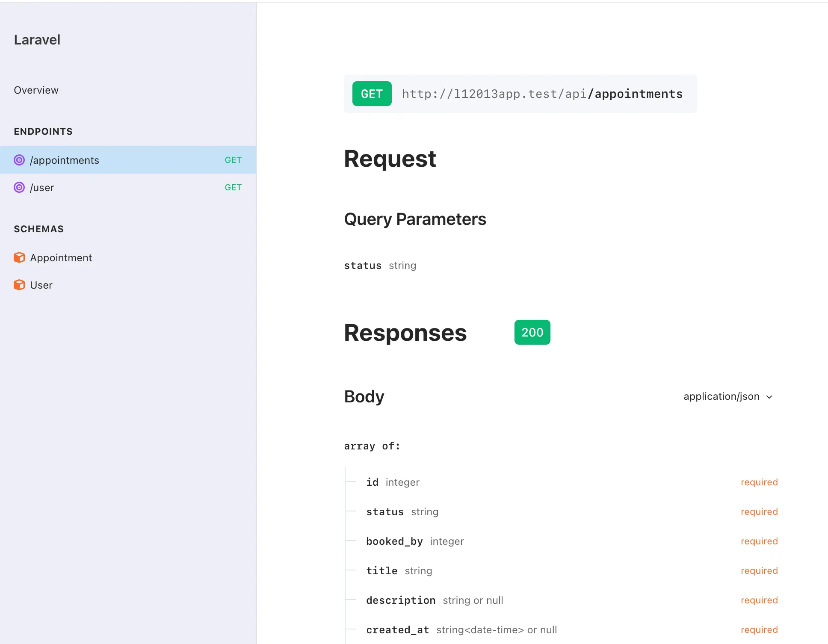Open the application/json content type dropdown

coord(722,396)
